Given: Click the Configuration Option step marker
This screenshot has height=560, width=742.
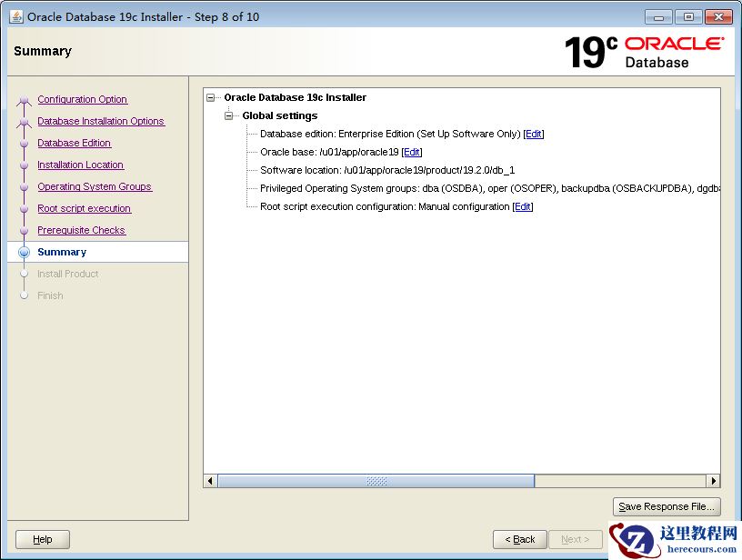Looking at the screenshot, I should pos(25,100).
